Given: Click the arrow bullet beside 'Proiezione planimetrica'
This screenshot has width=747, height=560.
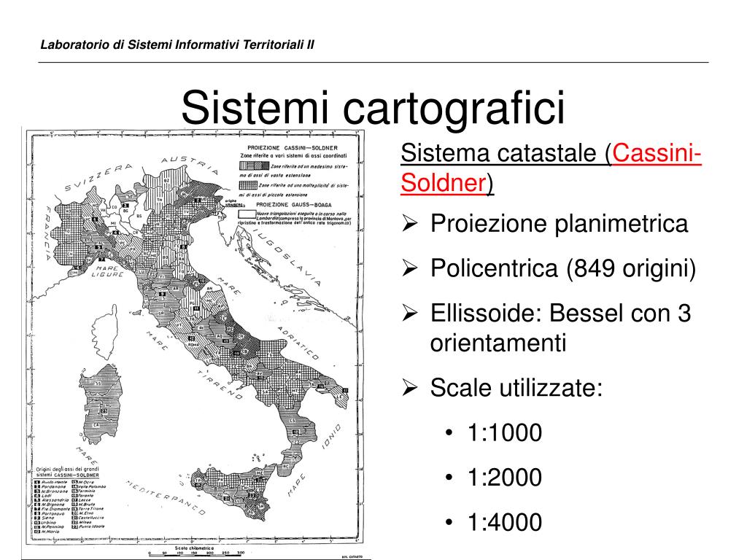Looking at the screenshot, I should tap(409, 223).
